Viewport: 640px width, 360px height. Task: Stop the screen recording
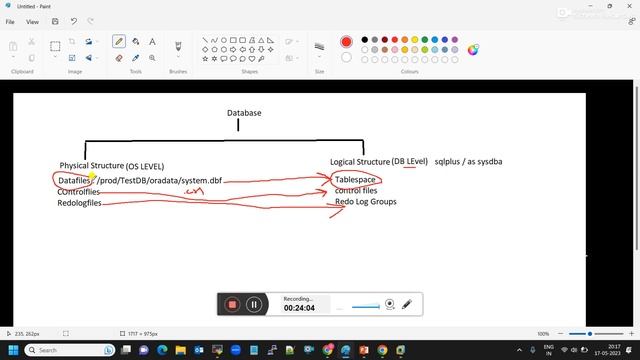[232, 304]
